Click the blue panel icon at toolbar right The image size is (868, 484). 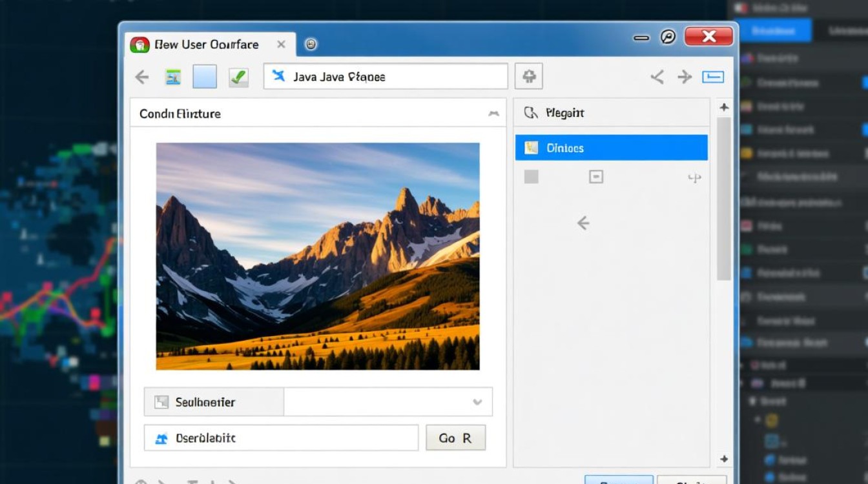click(x=713, y=77)
